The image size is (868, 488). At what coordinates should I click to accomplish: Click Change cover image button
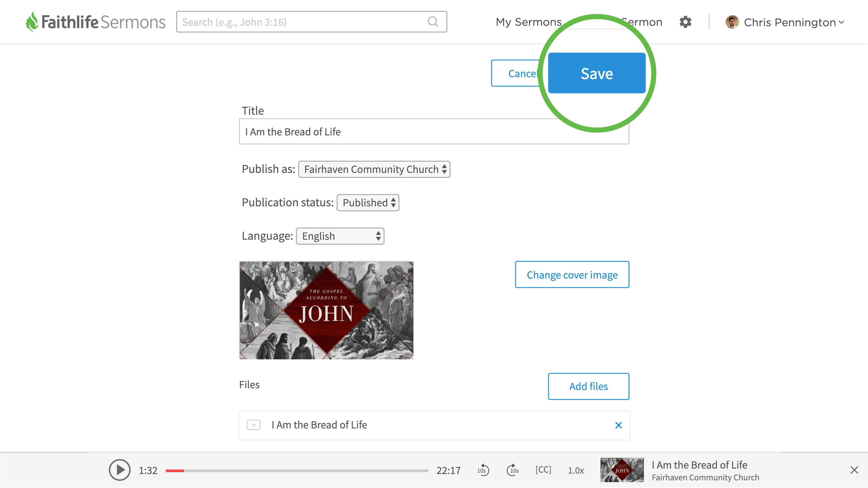click(572, 275)
